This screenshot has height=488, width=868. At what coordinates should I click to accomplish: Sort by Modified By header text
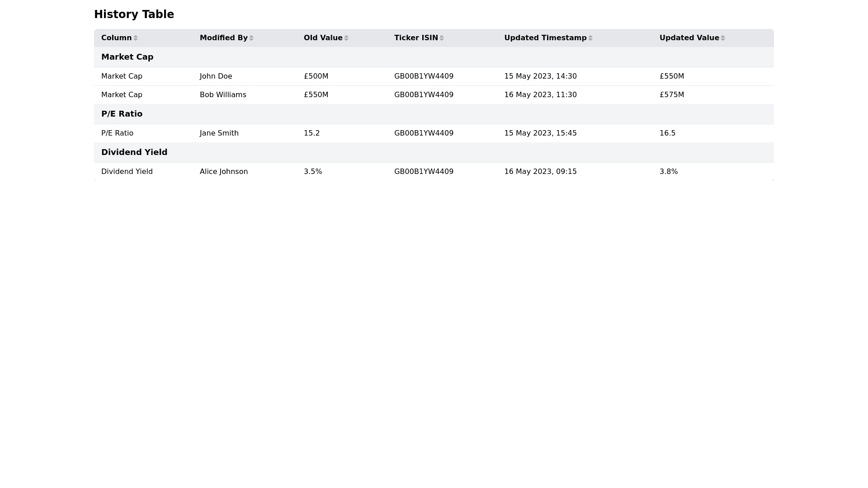[223, 38]
